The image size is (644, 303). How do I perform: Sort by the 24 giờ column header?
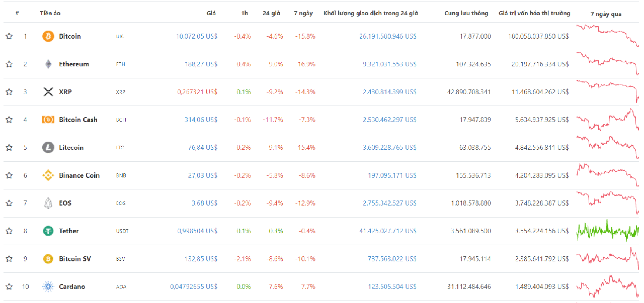[x=272, y=13]
